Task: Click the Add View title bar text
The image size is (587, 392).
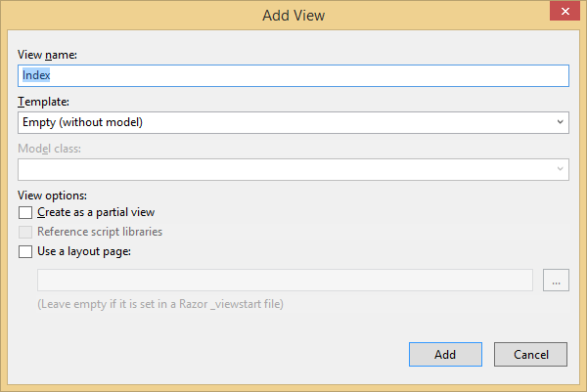Action: point(293,16)
